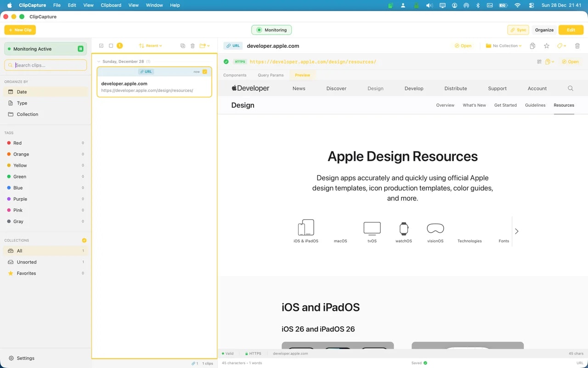The image size is (588, 368).
Task: Open the Recent sort order dropdown
Action: 151,46
